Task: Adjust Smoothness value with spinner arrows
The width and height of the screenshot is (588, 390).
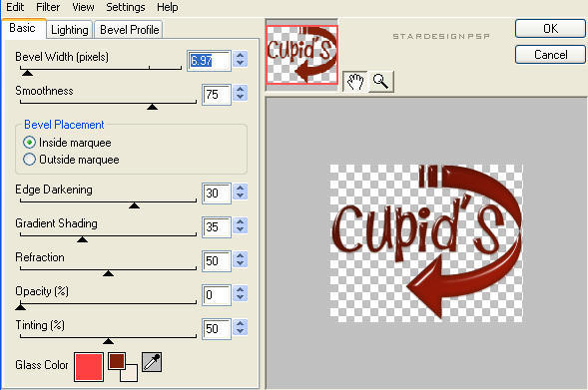Action: click(x=240, y=94)
